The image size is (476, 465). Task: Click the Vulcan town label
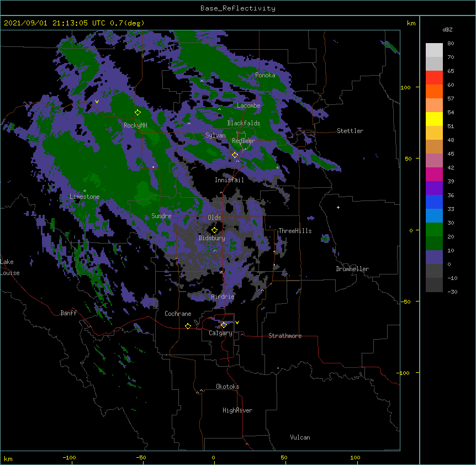coord(300,437)
